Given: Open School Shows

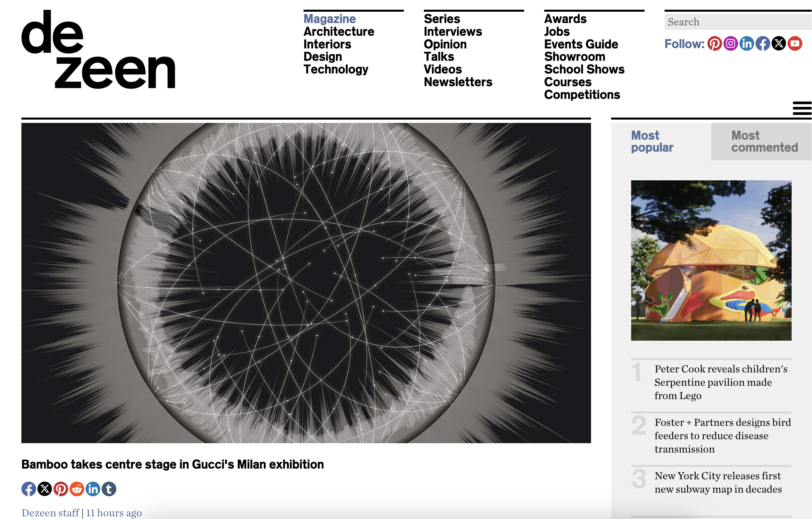Looking at the screenshot, I should pos(584,69).
